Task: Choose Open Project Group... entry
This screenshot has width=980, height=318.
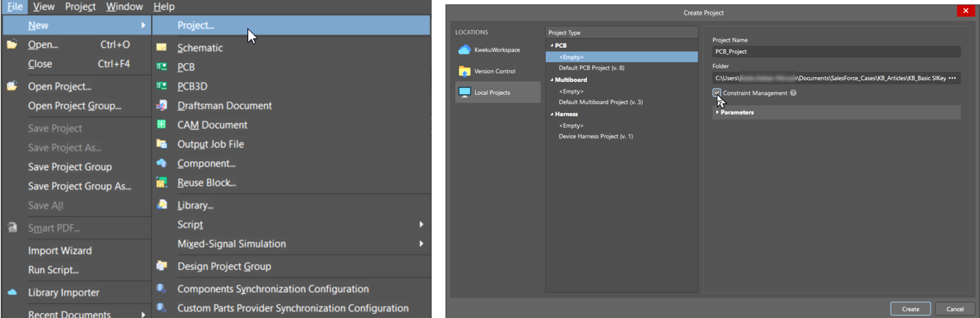Action: coord(75,105)
